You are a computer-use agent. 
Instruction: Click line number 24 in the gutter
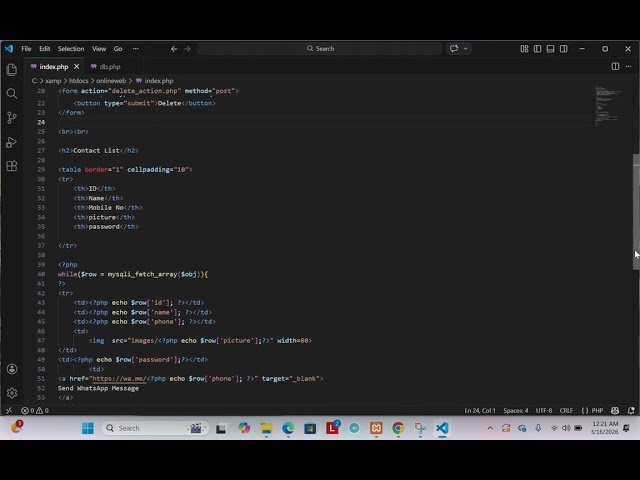[41, 122]
